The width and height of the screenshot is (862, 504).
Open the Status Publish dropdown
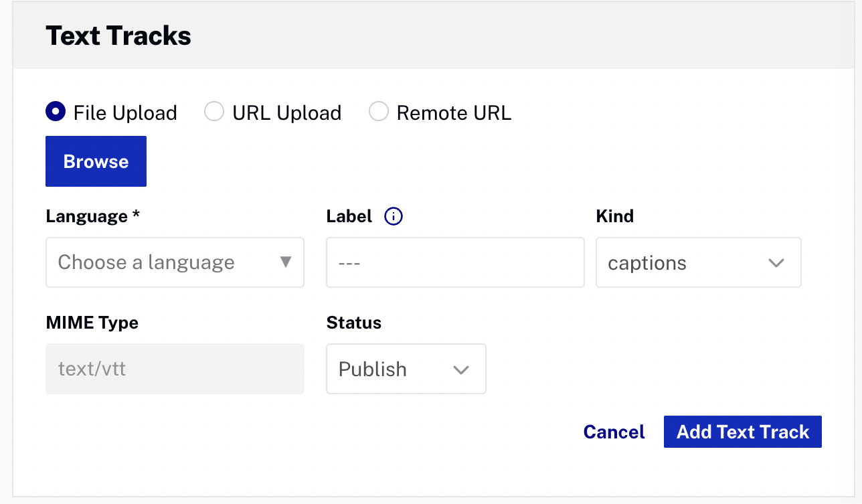(x=406, y=369)
